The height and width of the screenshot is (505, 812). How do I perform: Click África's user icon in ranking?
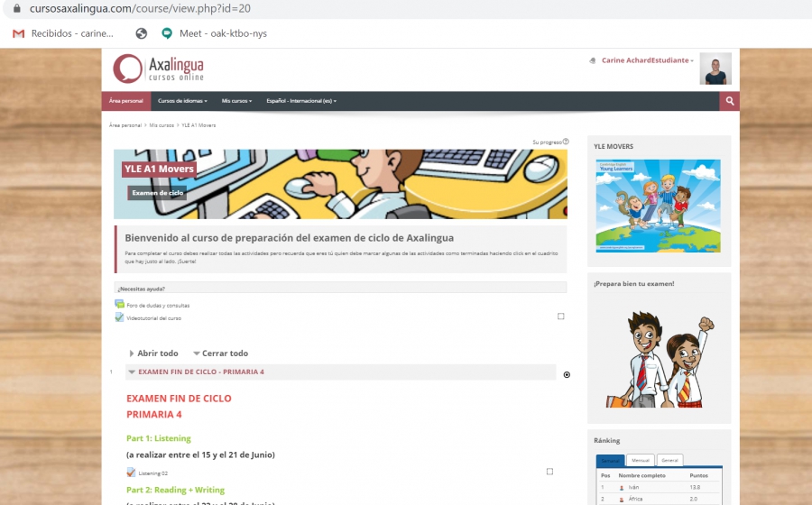[x=622, y=500]
